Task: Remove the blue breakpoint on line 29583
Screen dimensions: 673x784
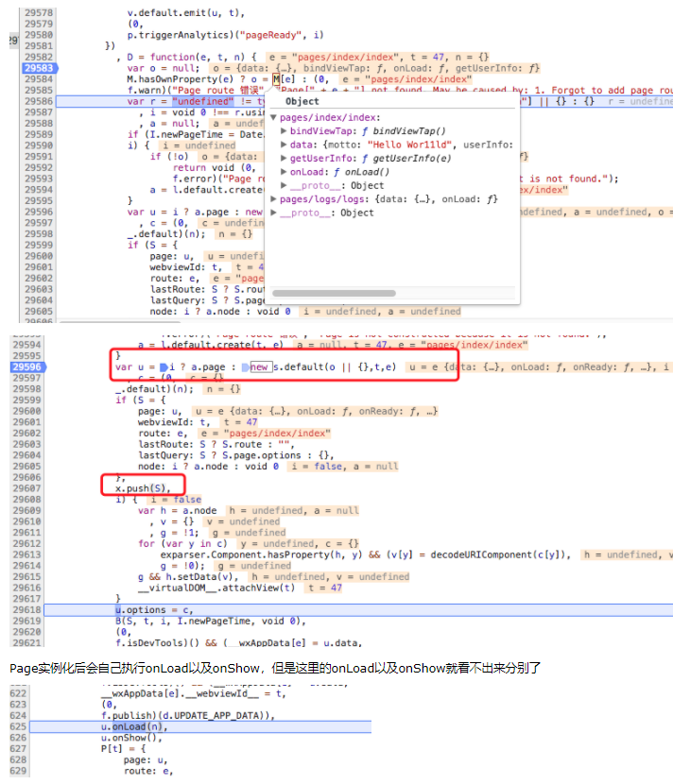Action: (40, 68)
